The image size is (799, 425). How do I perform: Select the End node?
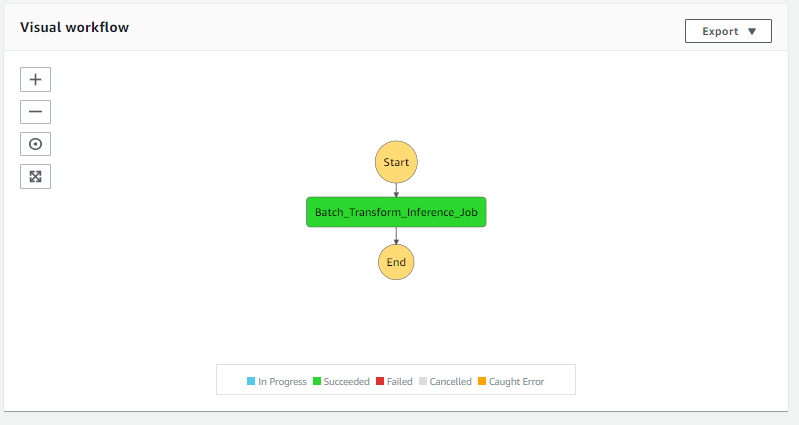(396, 262)
